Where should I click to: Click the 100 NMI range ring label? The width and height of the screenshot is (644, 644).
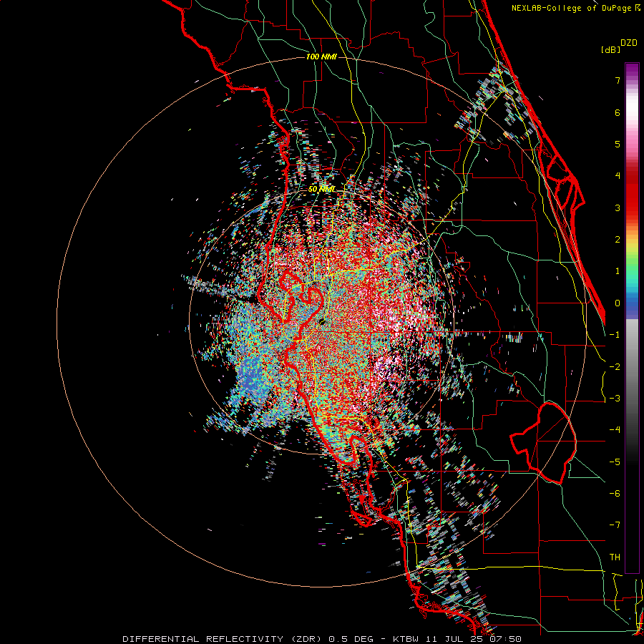point(321,57)
